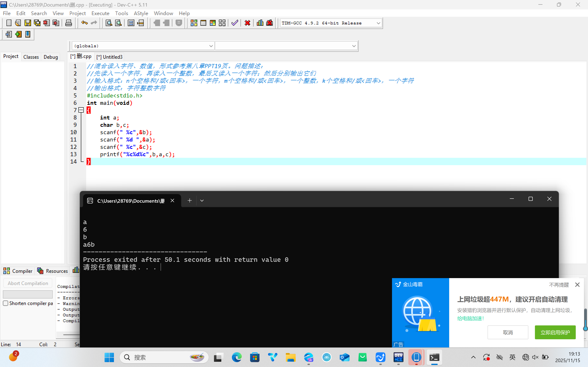Open the TDM-GCC compiler set dropdown
Viewport: 588px width, 367px height.
click(x=378, y=23)
